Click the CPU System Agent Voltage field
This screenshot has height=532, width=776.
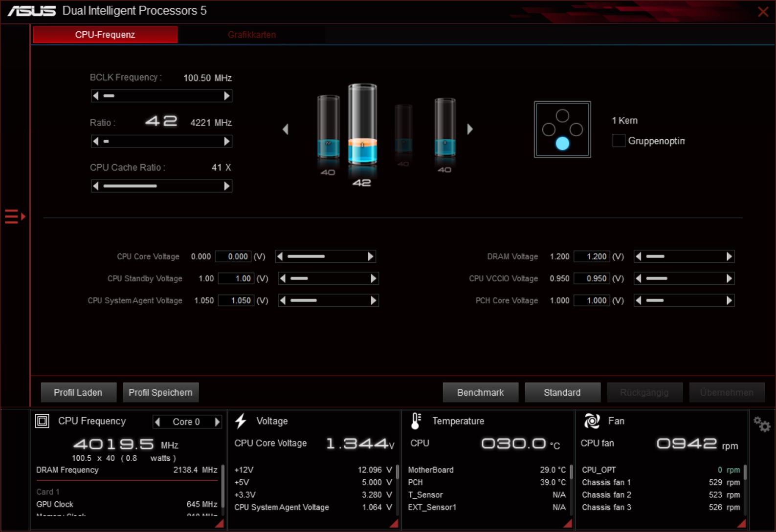pos(236,300)
